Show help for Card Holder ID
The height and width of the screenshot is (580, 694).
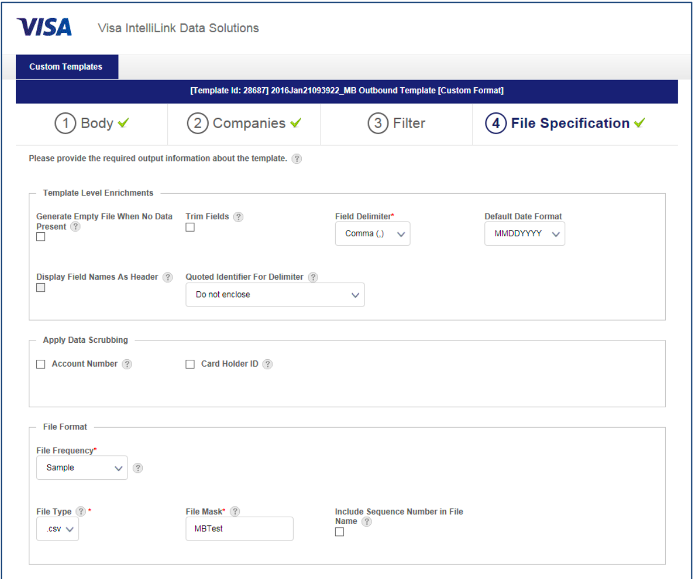pyautogui.click(x=267, y=364)
